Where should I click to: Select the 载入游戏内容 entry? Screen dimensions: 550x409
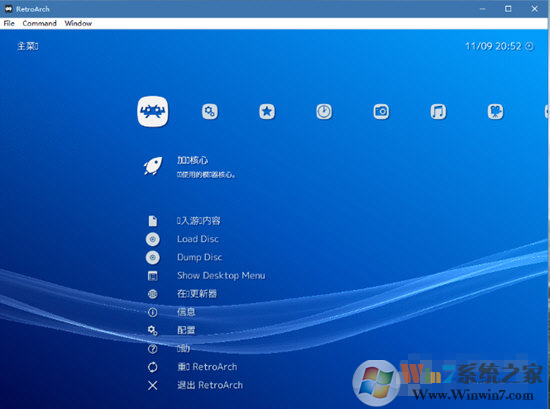199,221
